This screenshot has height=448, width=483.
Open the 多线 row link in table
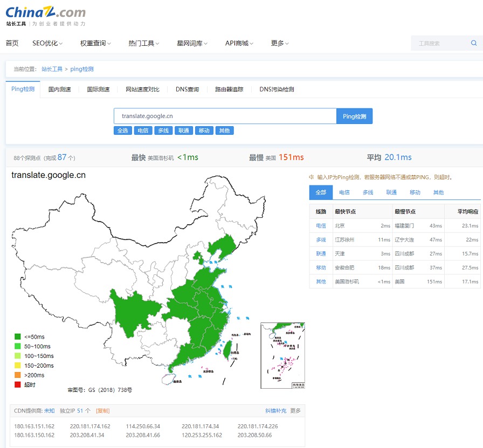(321, 240)
